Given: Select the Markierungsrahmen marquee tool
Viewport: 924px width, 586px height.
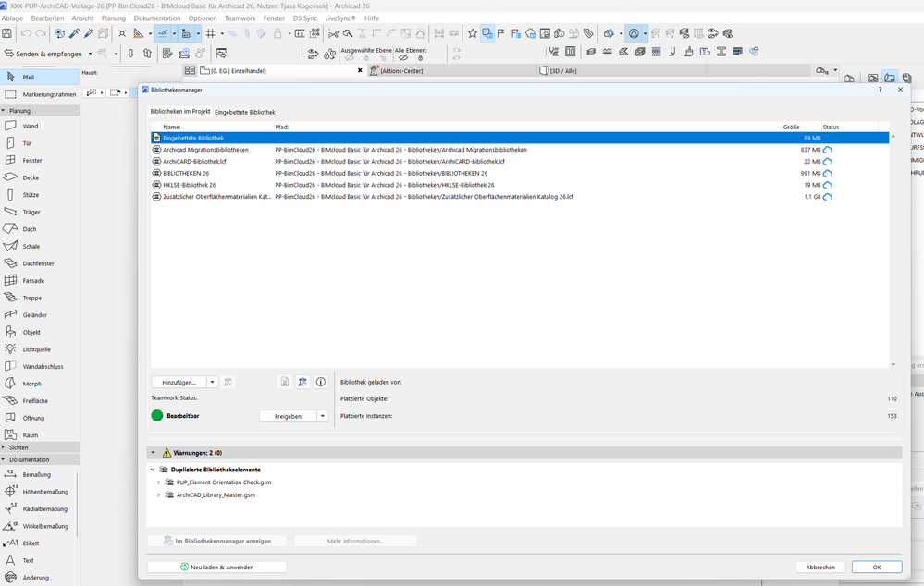Looking at the screenshot, I should (x=40, y=94).
